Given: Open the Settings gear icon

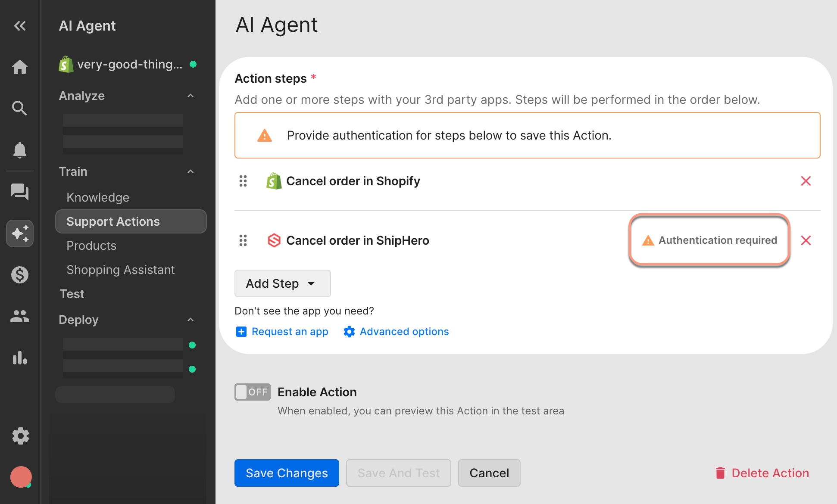Looking at the screenshot, I should (x=21, y=436).
